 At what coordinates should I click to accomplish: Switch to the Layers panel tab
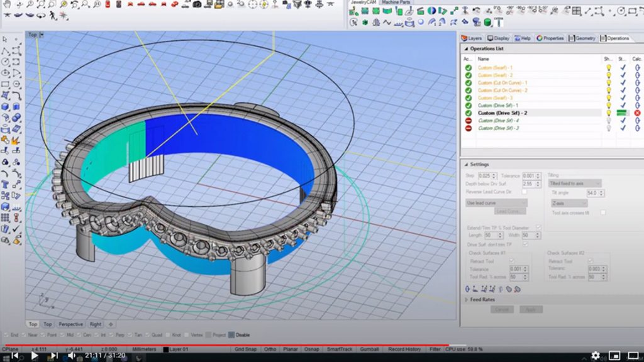(472, 38)
